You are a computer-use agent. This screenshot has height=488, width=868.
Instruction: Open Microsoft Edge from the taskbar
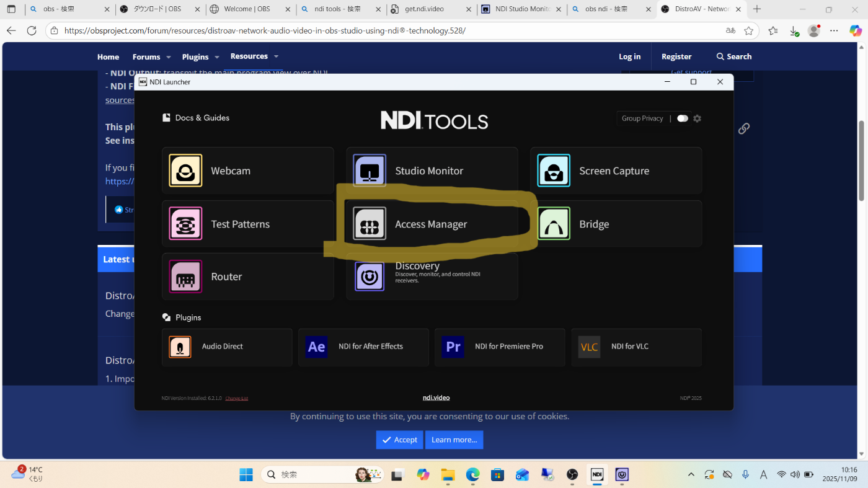pyautogui.click(x=472, y=474)
